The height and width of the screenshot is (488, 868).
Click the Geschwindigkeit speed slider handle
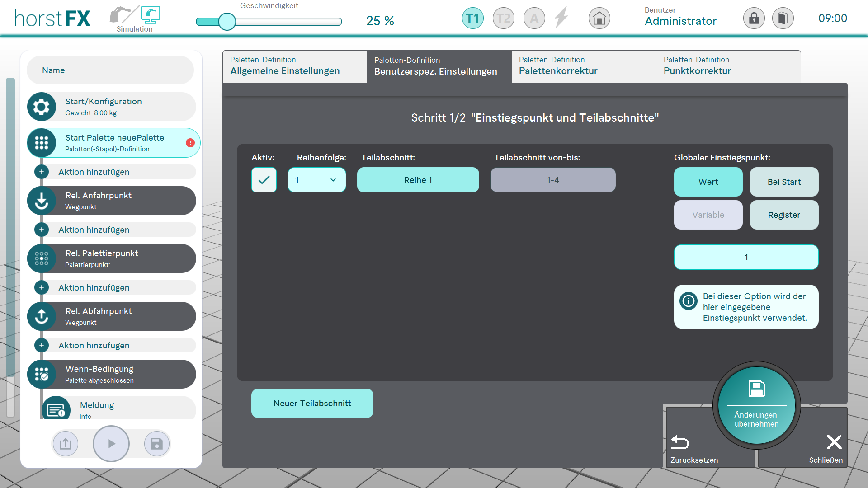(227, 21)
